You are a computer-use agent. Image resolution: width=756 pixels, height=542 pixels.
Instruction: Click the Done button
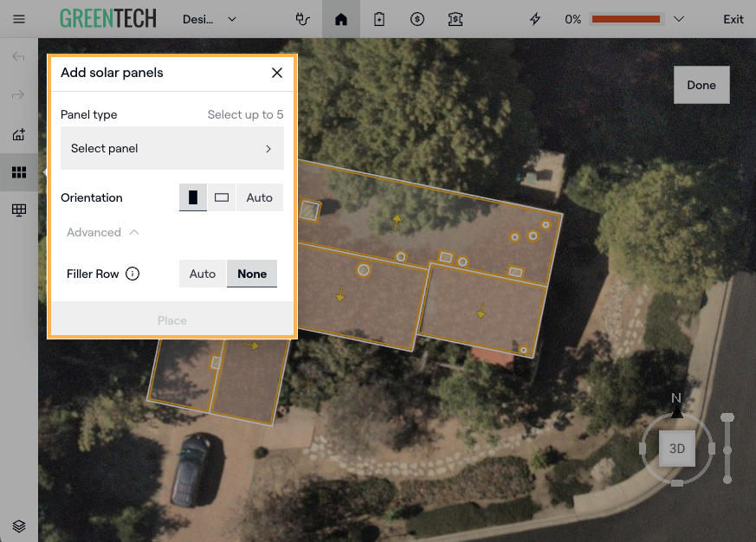(701, 85)
